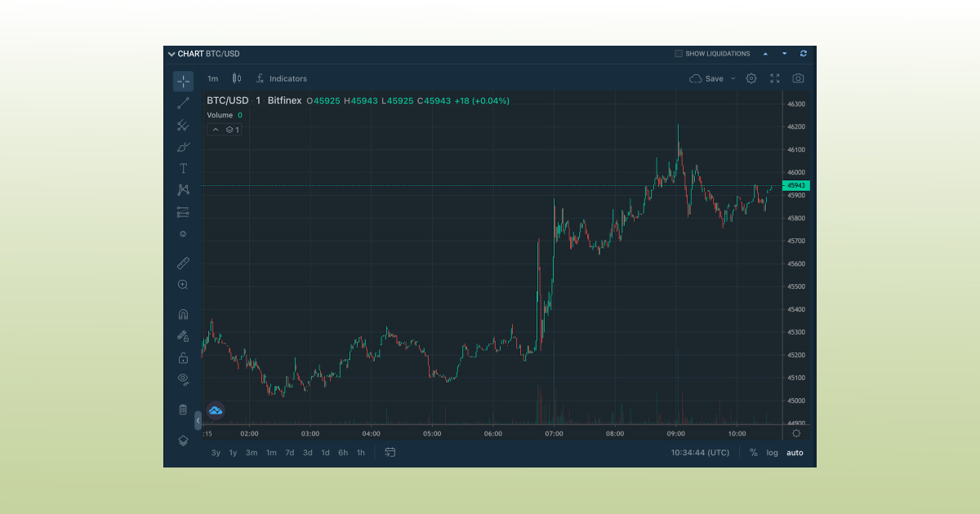
Task: Lock all drawings on the chart
Action: tap(183, 357)
